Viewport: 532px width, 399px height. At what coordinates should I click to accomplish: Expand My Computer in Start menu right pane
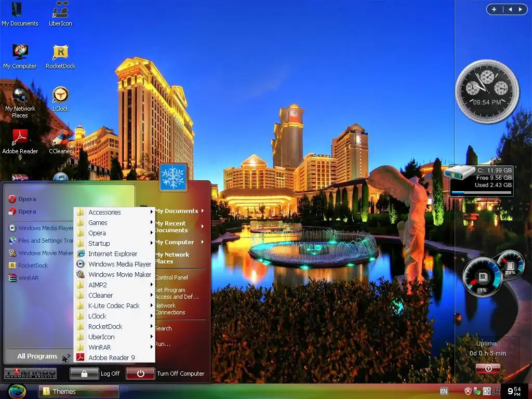(180, 242)
